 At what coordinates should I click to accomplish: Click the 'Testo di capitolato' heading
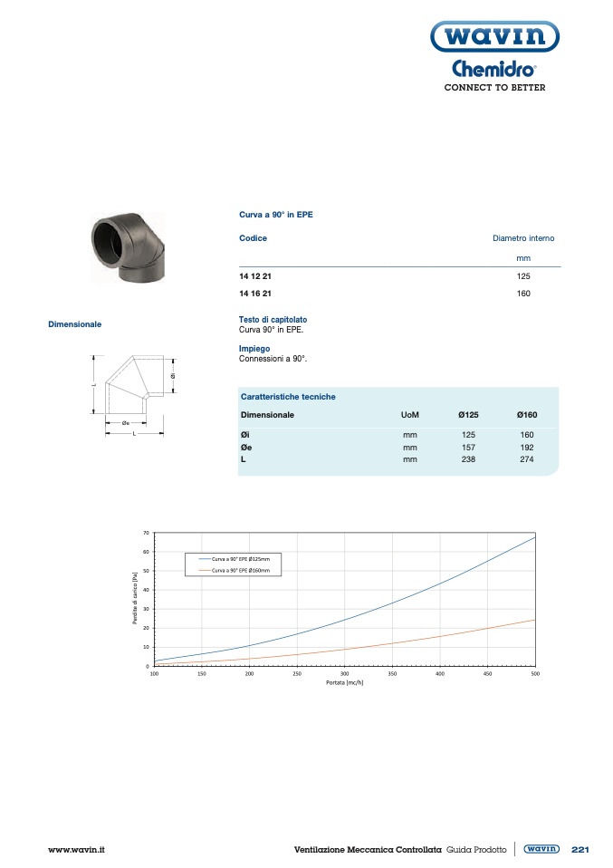(x=273, y=320)
